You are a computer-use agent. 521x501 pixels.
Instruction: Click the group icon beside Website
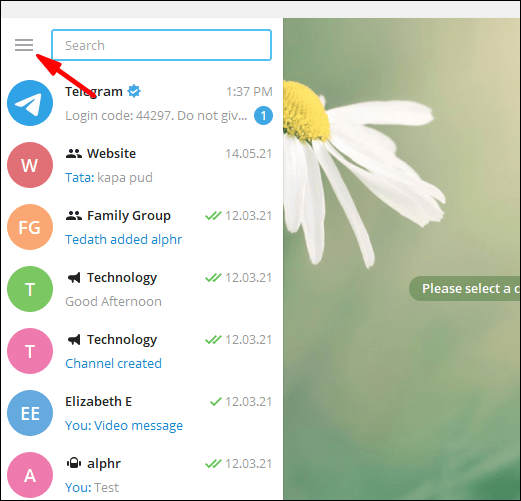(x=74, y=154)
